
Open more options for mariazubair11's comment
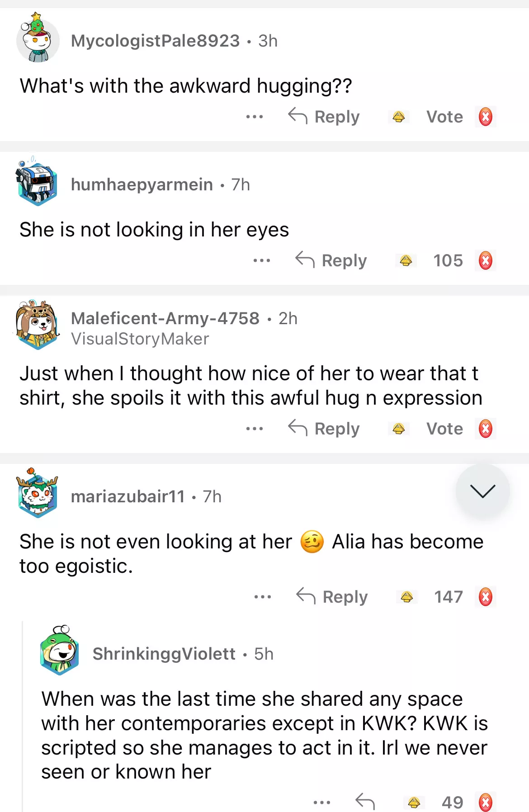click(x=263, y=597)
